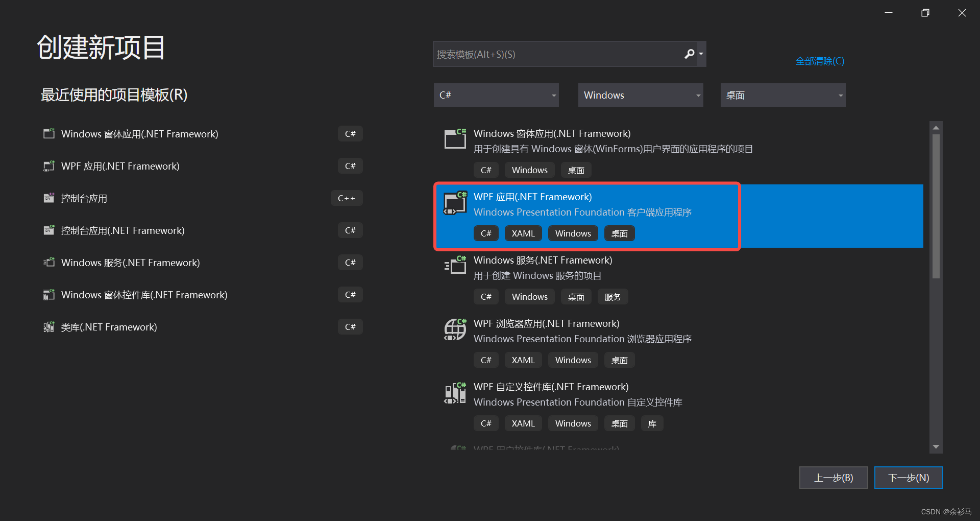
Task: Click the WPF 自定义控件库 control library icon
Action: 455,393
